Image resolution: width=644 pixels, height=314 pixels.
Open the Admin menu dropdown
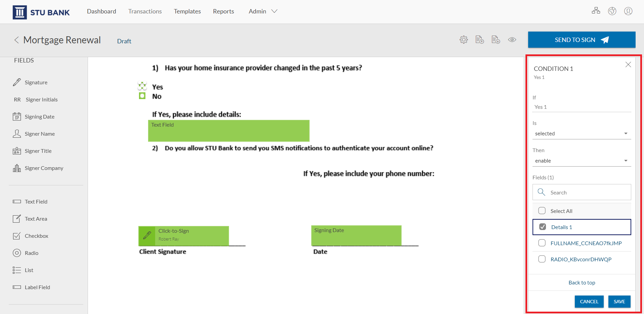tap(263, 11)
